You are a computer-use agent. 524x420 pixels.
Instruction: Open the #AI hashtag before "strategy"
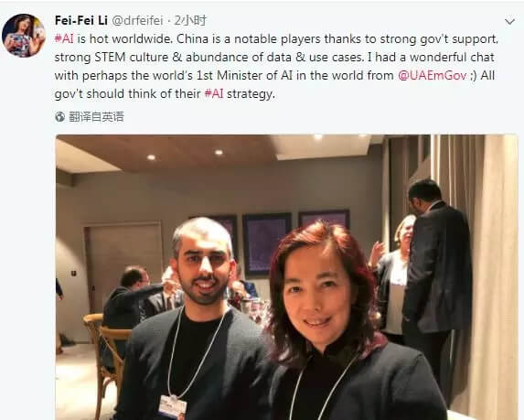214,93
